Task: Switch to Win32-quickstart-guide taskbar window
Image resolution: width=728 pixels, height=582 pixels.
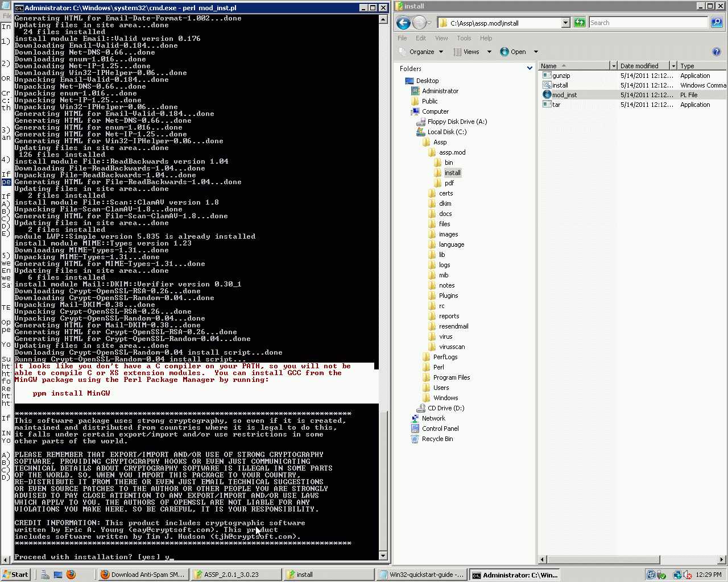Action: [x=421, y=575]
